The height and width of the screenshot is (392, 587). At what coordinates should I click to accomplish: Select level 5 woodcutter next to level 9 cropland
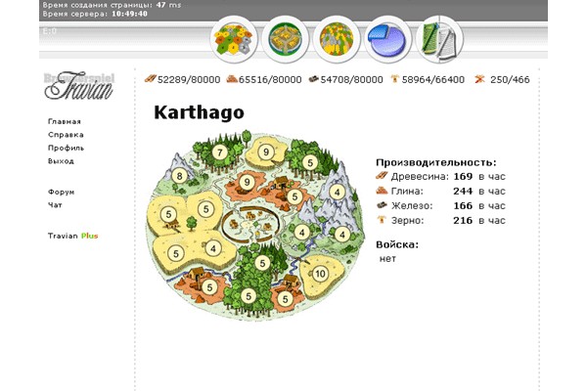(310, 162)
